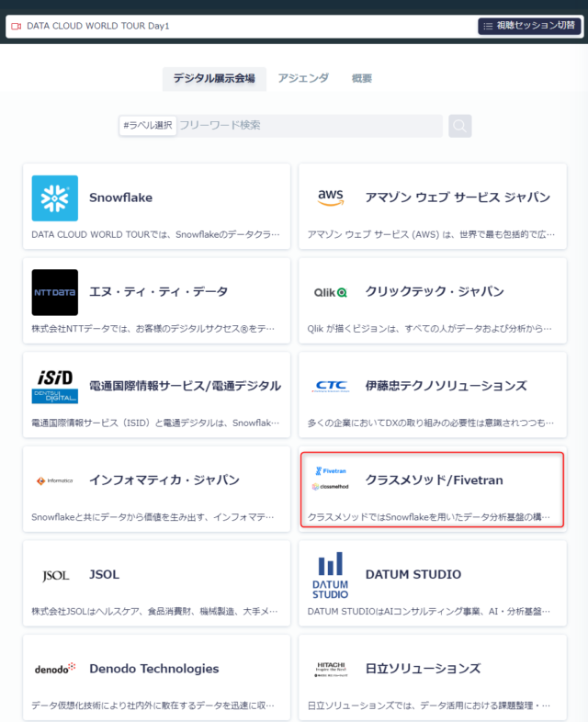Click description starting 日立ソリューションズでは

click(x=429, y=705)
